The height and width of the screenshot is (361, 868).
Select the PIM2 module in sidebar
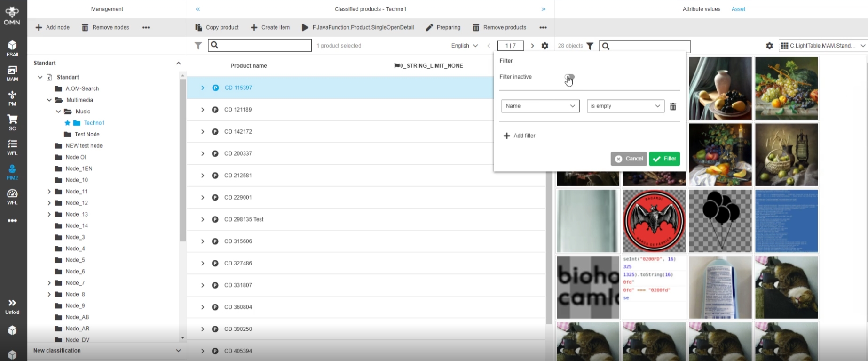coord(12,172)
